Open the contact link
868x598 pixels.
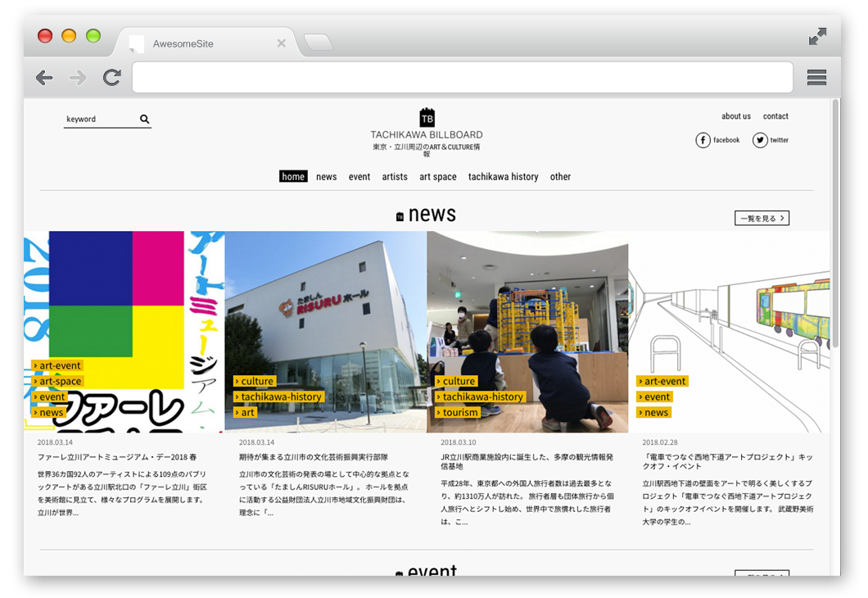pos(775,116)
